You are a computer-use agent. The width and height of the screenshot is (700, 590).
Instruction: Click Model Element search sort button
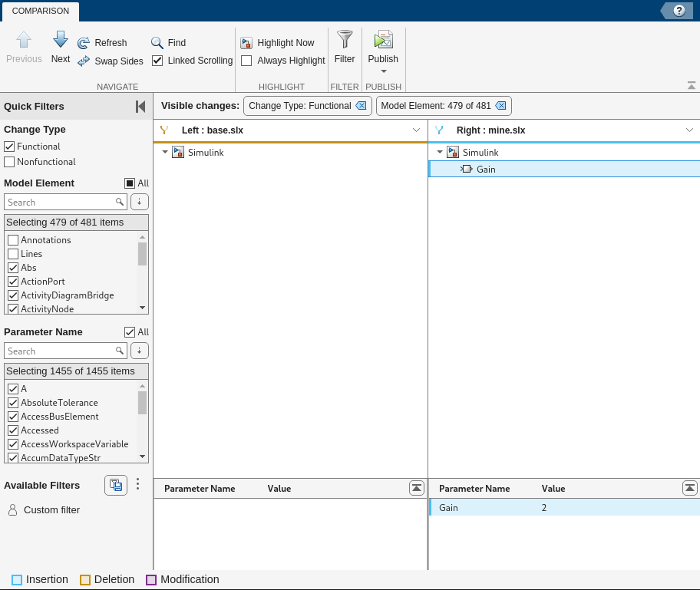tap(139, 202)
